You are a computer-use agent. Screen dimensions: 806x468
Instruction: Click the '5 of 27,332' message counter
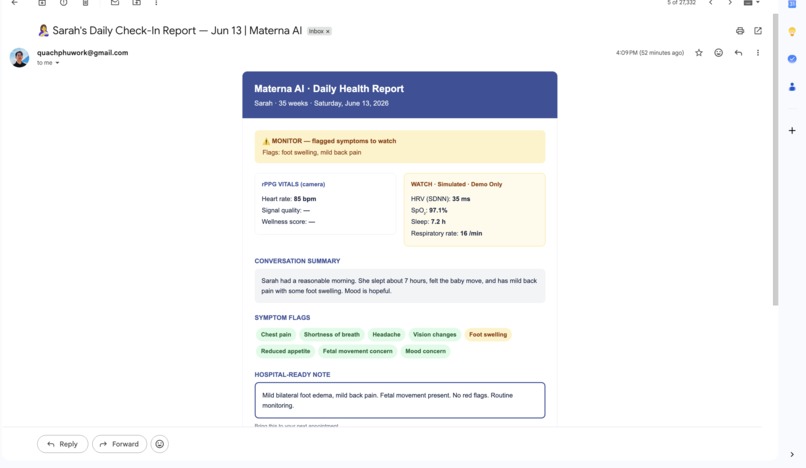tap(682, 3)
